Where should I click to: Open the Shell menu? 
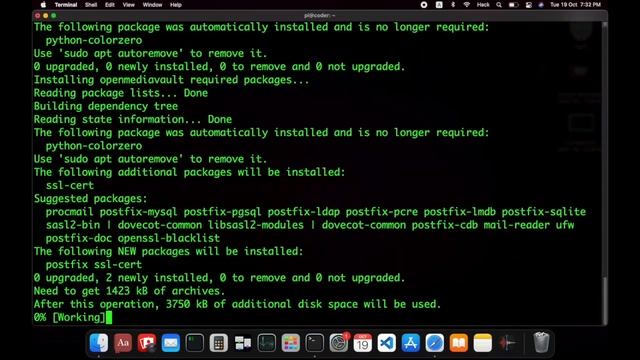coord(91,5)
